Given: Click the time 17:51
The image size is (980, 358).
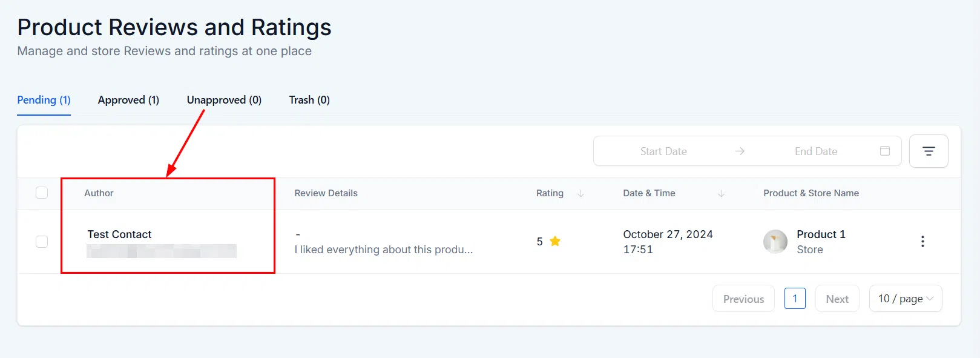Looking at the screenshot, I should (638, 250).
